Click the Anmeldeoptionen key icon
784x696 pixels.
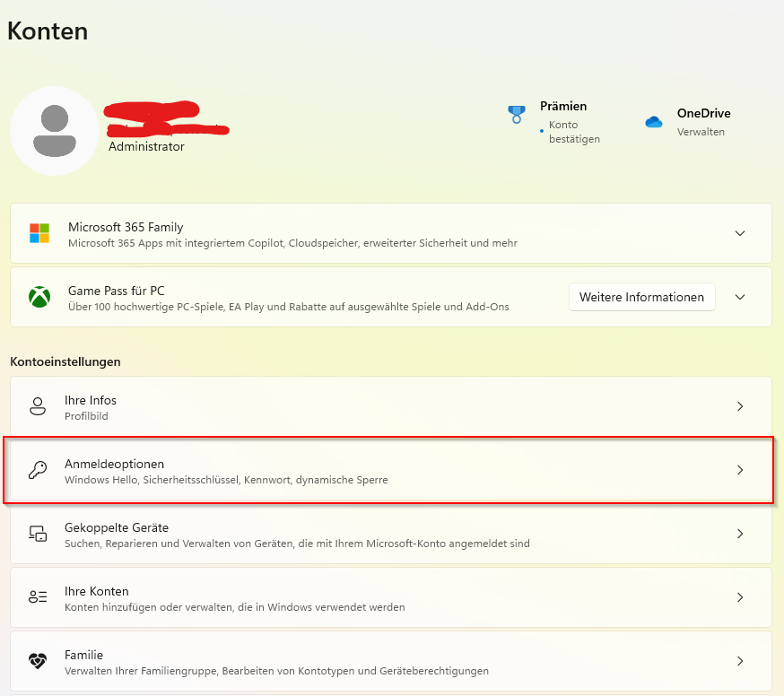point(38,470)
